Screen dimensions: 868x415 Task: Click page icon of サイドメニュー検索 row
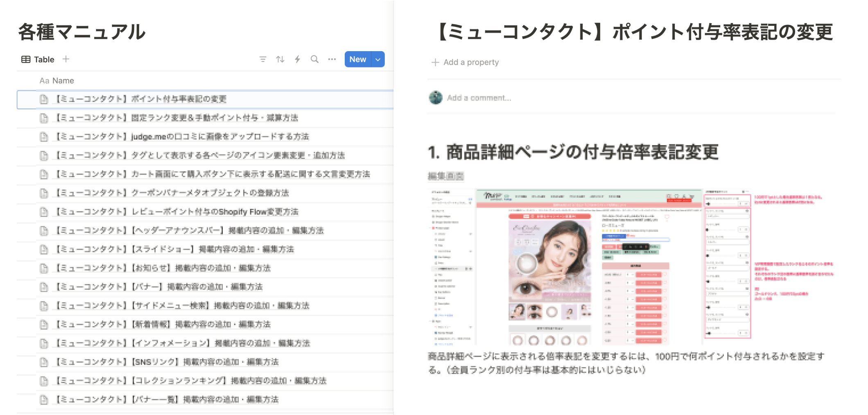click(x=44, y=306)
